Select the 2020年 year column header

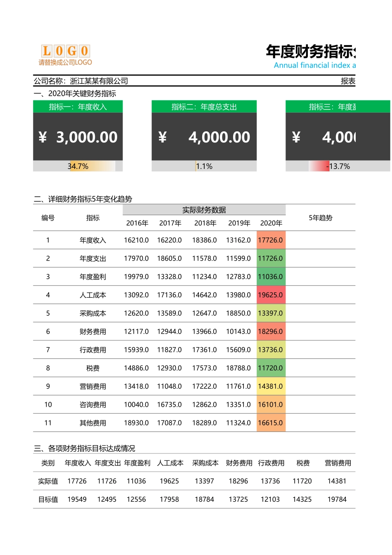(271, 223)
